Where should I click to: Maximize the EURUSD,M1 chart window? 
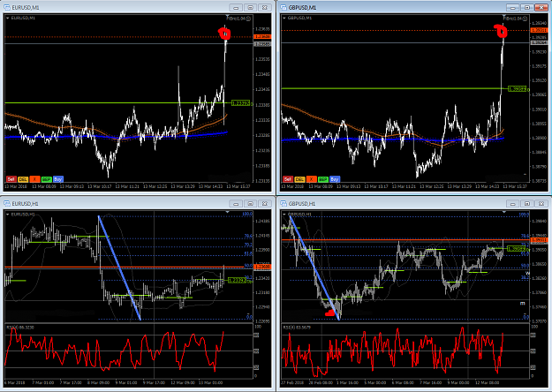coord(250,7)
